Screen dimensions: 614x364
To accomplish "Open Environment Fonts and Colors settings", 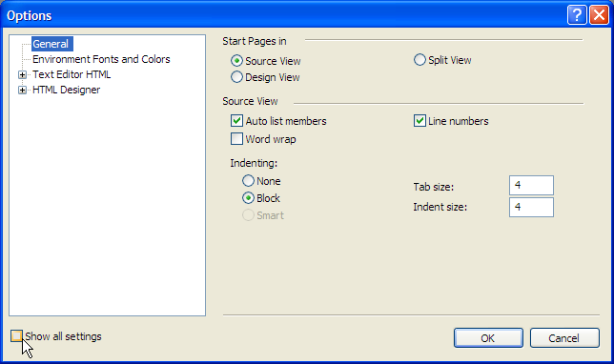I will click(x=101, y=59).
